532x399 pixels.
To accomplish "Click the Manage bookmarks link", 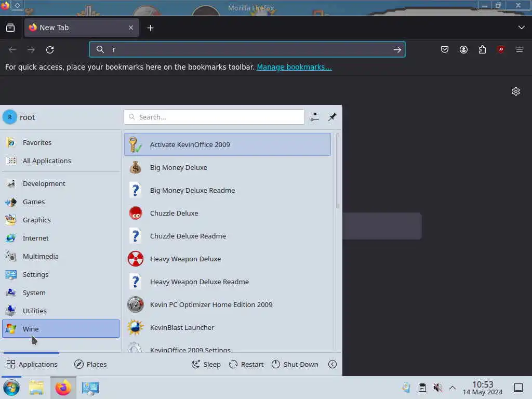I will tap(294, 67).
